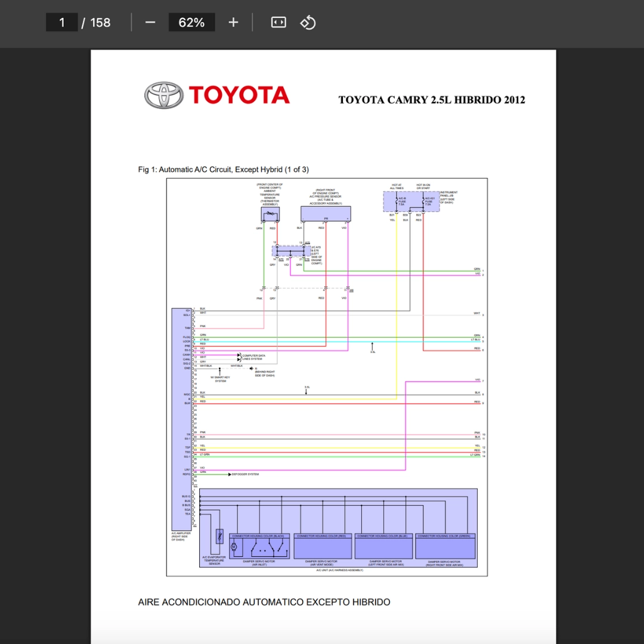Click the ambient temperature sensor thermistor symbol
644x644 pixels.
coord(270,214)
